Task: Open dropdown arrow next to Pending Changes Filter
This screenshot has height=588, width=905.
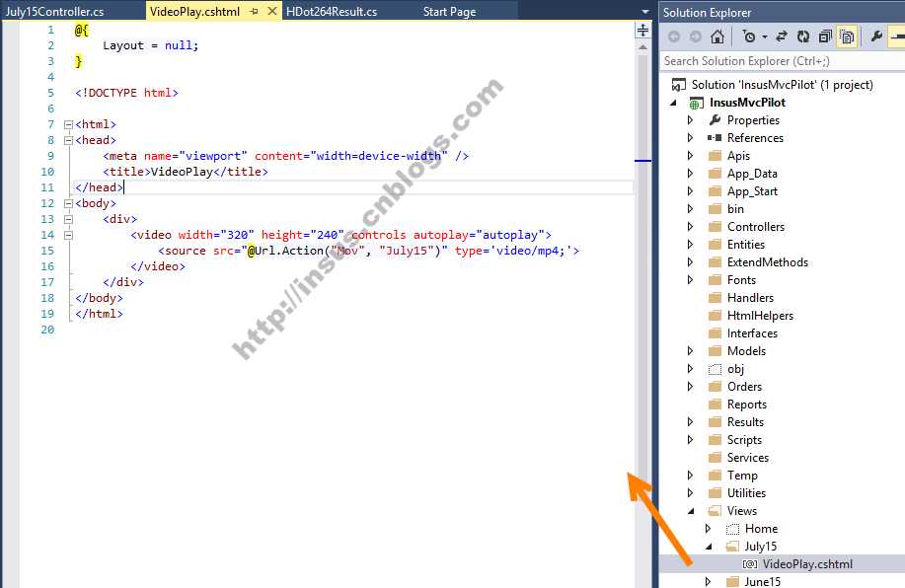Action: [765, 37]
